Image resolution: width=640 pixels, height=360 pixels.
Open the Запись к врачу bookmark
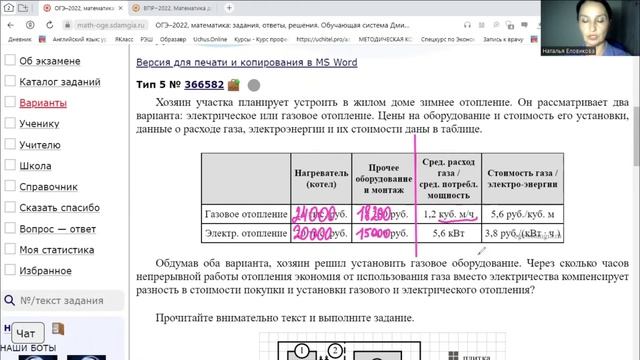[x=503, y=40]
